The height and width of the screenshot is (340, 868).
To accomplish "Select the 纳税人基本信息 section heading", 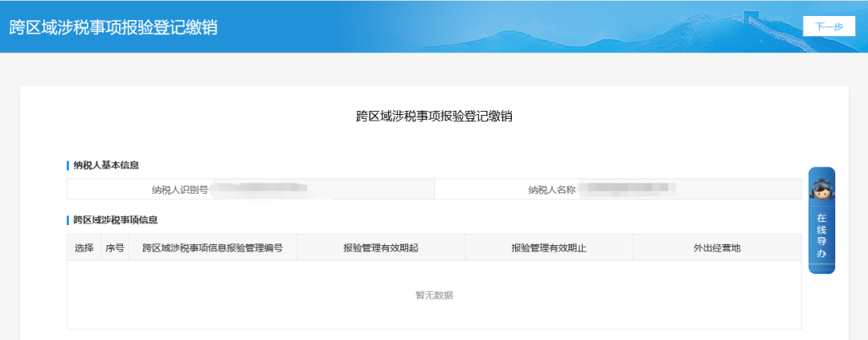I will 106,166.
